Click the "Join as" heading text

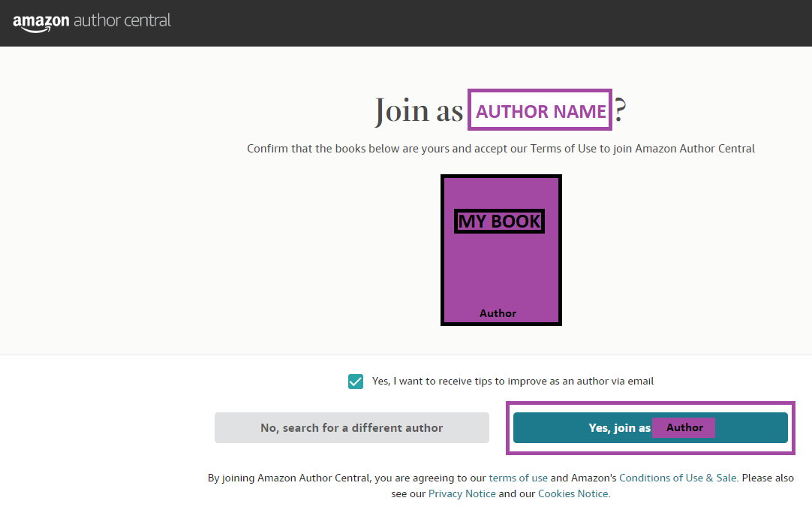coord(419,110)
